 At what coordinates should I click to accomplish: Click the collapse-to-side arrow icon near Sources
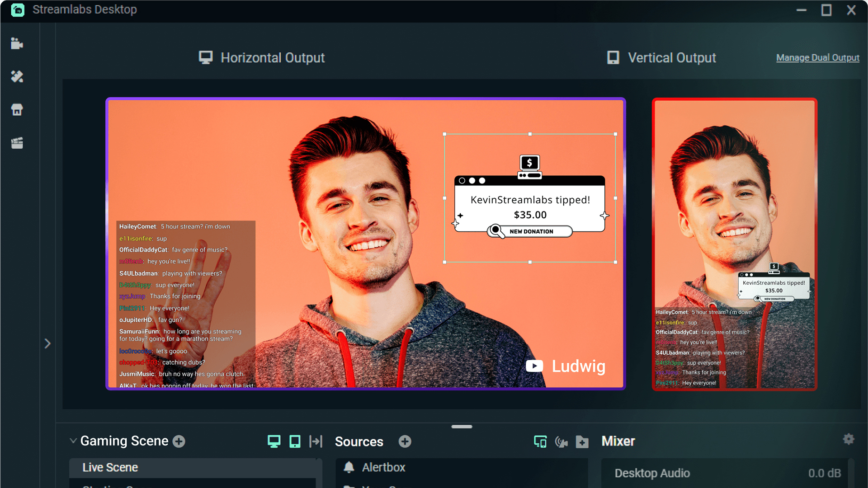[x=316, y=441]
